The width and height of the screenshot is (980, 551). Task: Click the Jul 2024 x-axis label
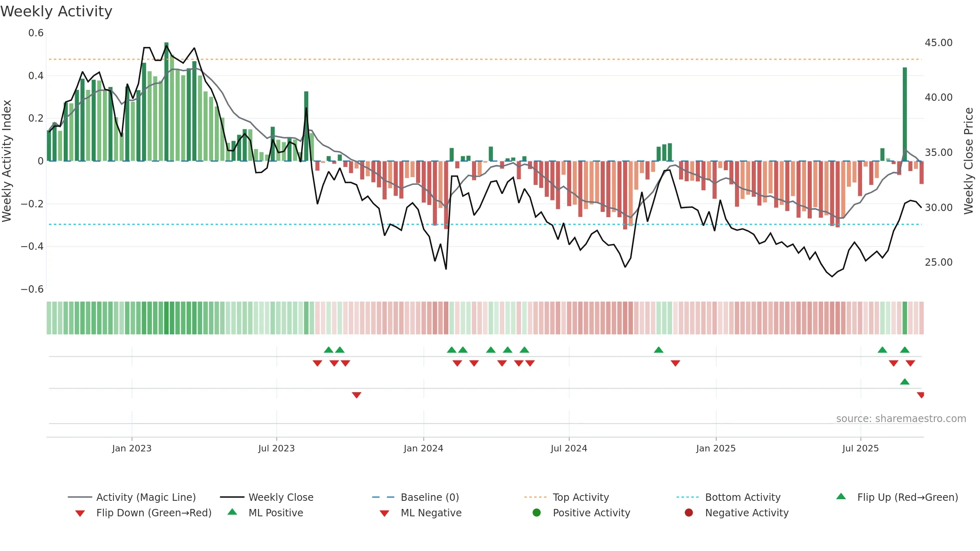pyautogui.click(x=569, y=448)
